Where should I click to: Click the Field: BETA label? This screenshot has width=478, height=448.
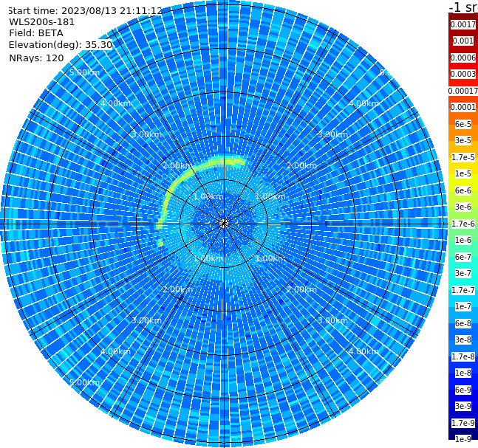36,33
